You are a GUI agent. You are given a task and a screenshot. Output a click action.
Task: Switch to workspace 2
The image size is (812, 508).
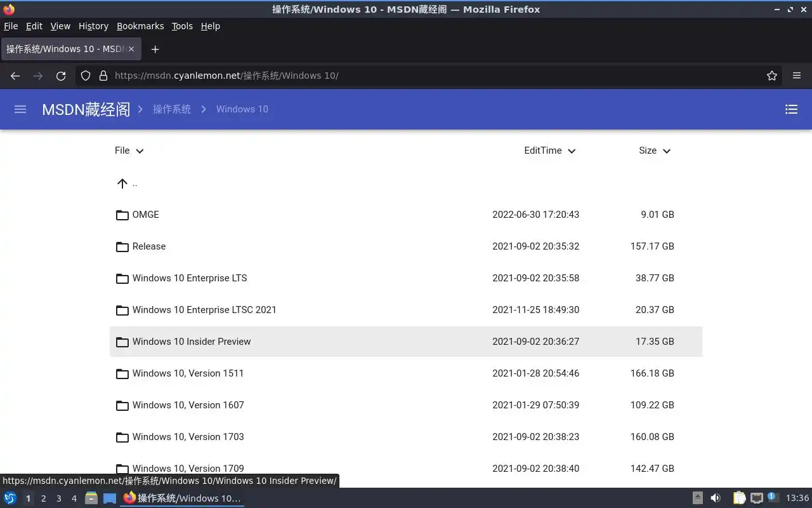[43, 498]
